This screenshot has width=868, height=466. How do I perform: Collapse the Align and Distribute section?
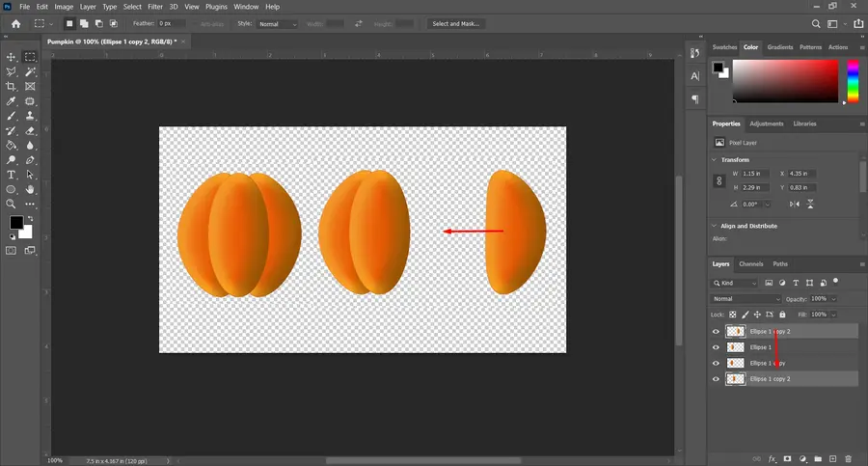click(x=714, y=226)
